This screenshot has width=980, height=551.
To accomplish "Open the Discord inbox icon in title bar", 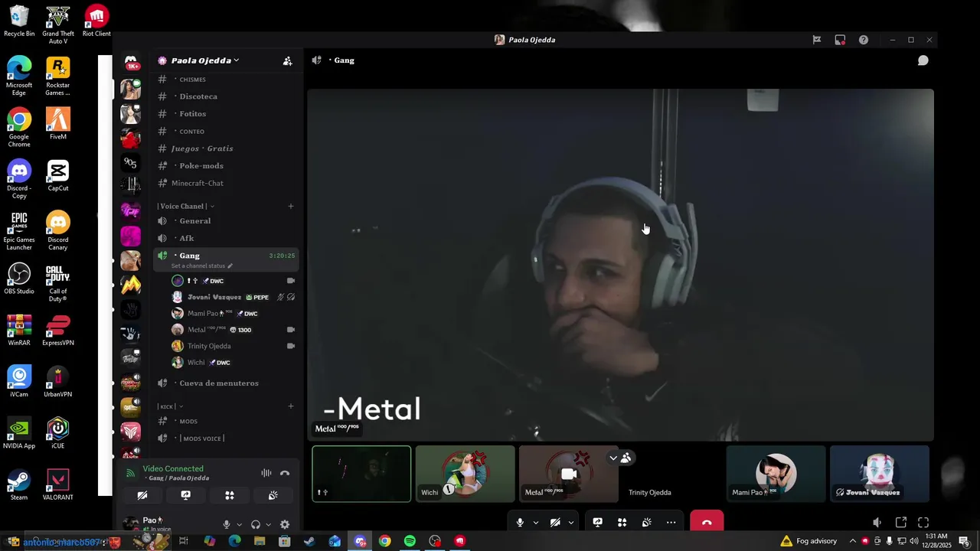I will click(x=840, y=40).
